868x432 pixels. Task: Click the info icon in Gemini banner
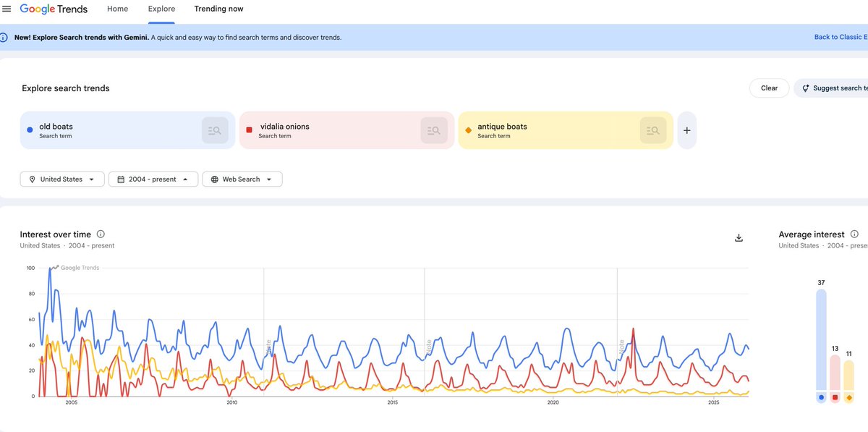pyautogui.click(x=4, y=37)
